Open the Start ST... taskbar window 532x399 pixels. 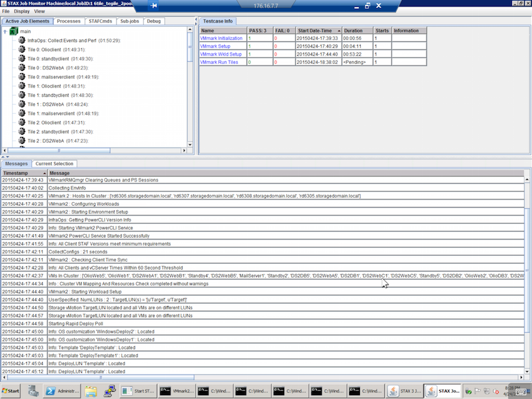138,391
